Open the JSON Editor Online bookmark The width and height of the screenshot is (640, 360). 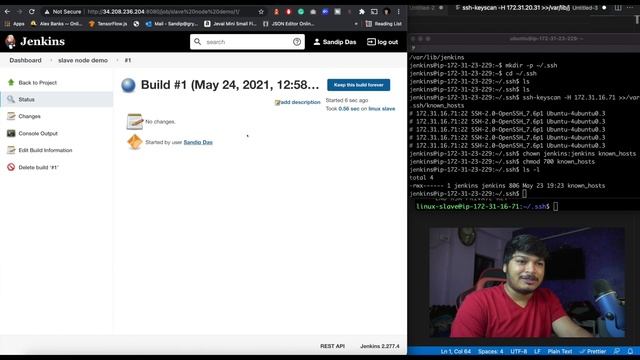coord(289,24)
